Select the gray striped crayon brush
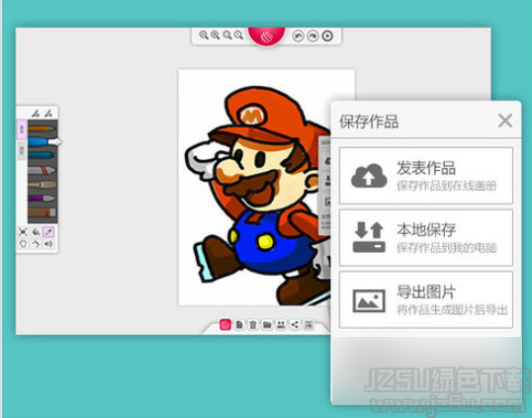Viewport: 532px width, 418px height. [x=42, y=170]
